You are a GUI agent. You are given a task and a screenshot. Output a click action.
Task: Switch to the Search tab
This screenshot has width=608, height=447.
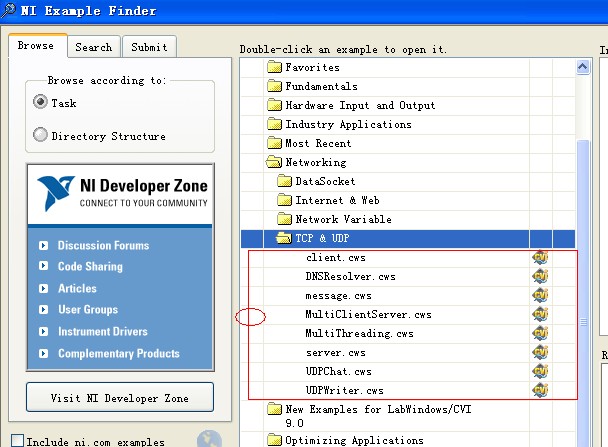(x=94, y=47)
